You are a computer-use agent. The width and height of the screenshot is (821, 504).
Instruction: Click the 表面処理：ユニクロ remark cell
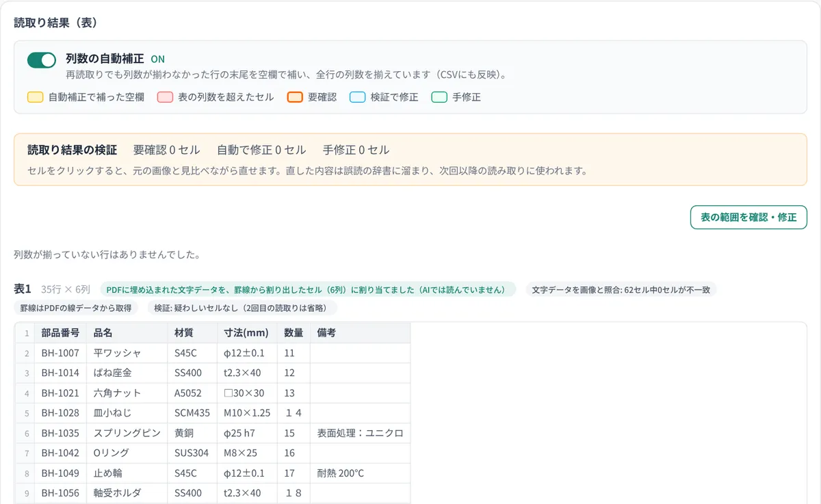tap(360, 433)
